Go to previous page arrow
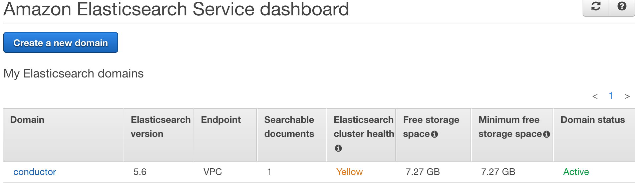This screenshot has width=644, height=191. click(x=595, y=97)
